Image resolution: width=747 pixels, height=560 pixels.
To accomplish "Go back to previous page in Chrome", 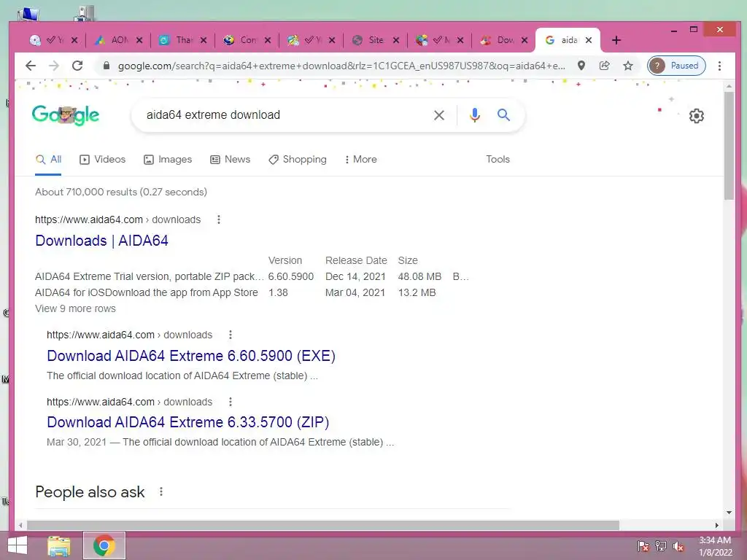I will pos(31,66).
